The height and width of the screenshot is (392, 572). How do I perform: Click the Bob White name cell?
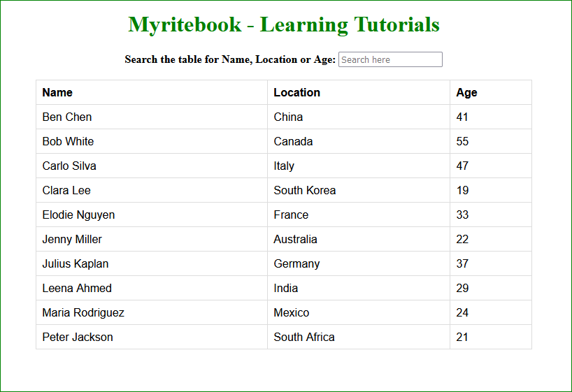[x=68, y=141]
